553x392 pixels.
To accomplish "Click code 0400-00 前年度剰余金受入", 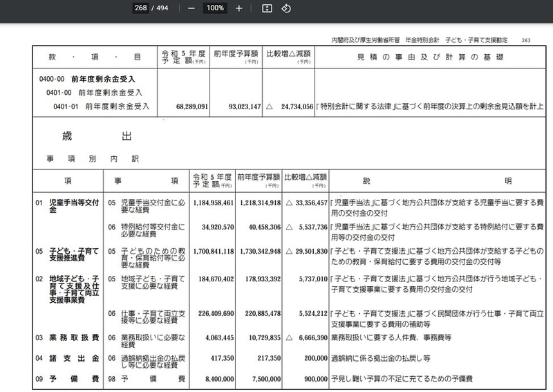I will (x=87, y=79).
